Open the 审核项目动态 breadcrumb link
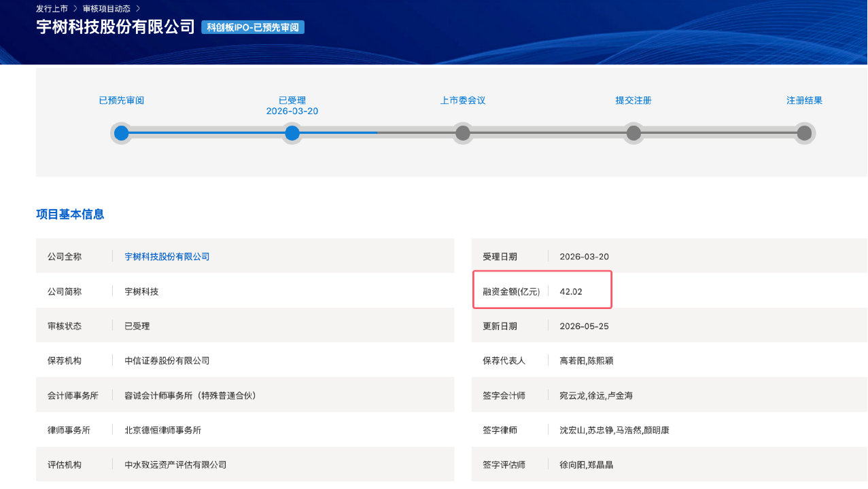This screenshot has width=868, height=489. [x=107, y=9]
